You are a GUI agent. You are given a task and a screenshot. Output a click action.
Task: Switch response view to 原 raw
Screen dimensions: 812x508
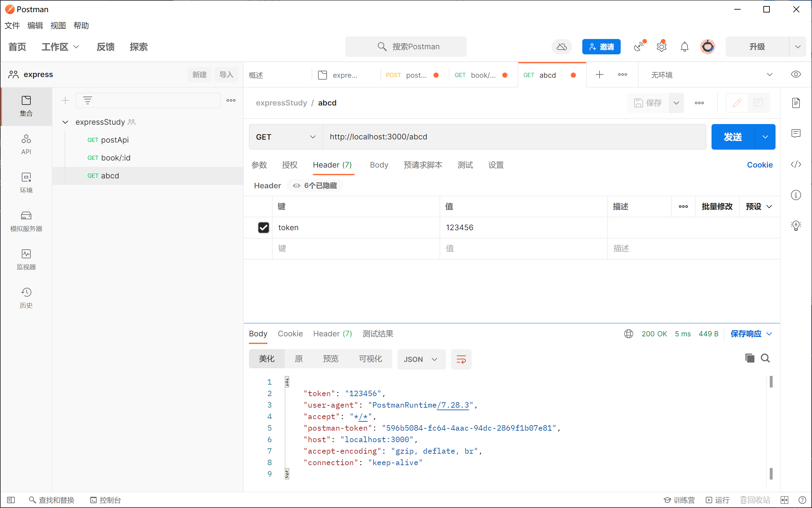299,359
